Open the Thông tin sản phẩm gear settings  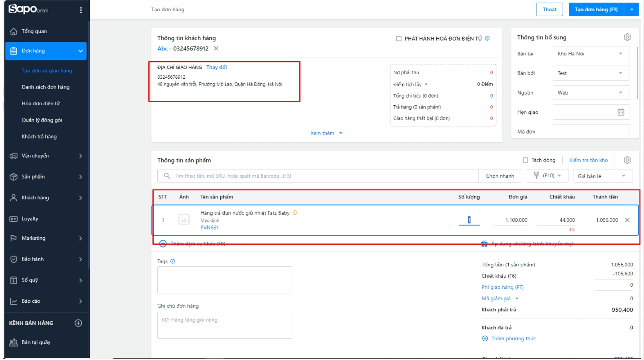627,160
